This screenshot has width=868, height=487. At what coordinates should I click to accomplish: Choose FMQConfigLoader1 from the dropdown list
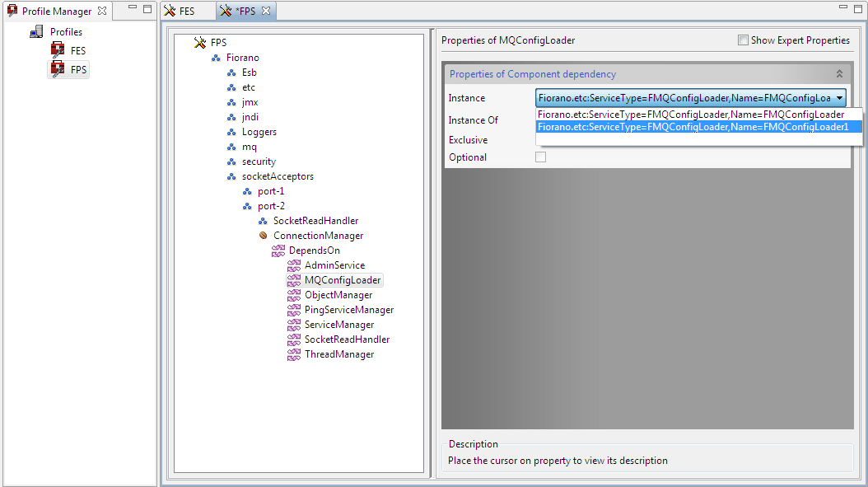pyautogui.click(x=693, y=127)
